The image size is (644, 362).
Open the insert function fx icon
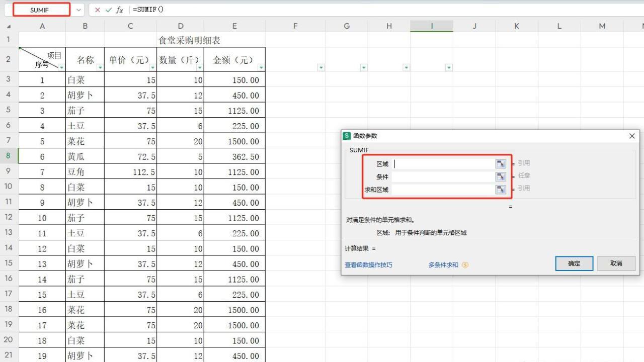click(x=120, y=10)
